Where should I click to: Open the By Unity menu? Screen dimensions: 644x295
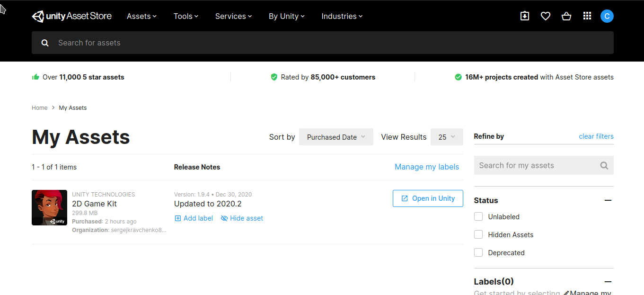pyautogui.click(x=287, y=16)
